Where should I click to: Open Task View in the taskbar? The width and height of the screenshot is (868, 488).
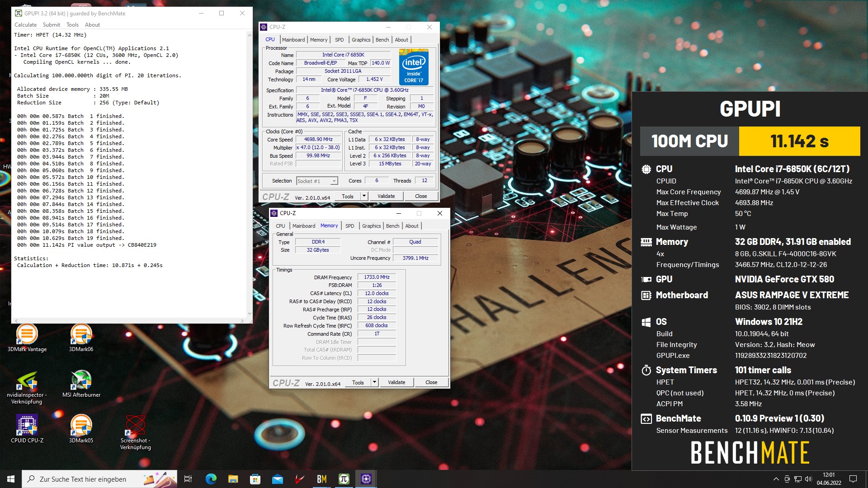click(x=188, y=479)
